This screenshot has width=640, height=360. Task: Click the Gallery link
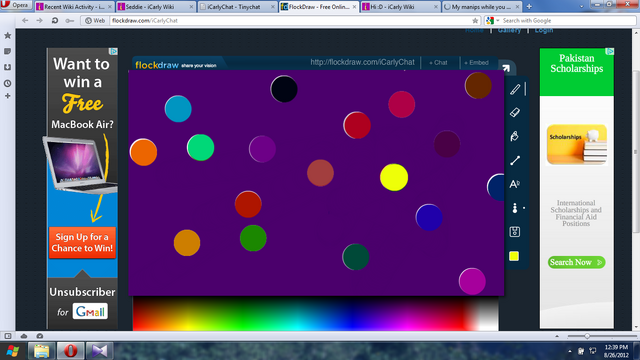coord(509,31)
